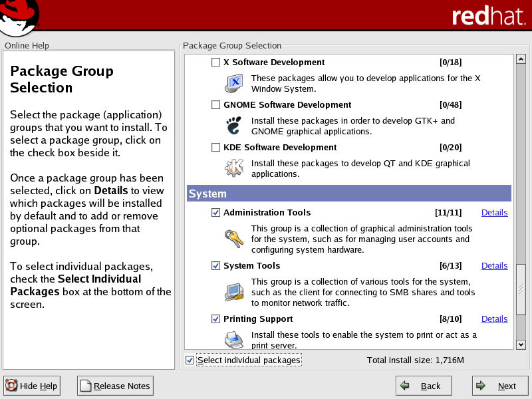Click the green left arrow on Back
This screenshot has height=399, width=532.
[x=404, y=386]
